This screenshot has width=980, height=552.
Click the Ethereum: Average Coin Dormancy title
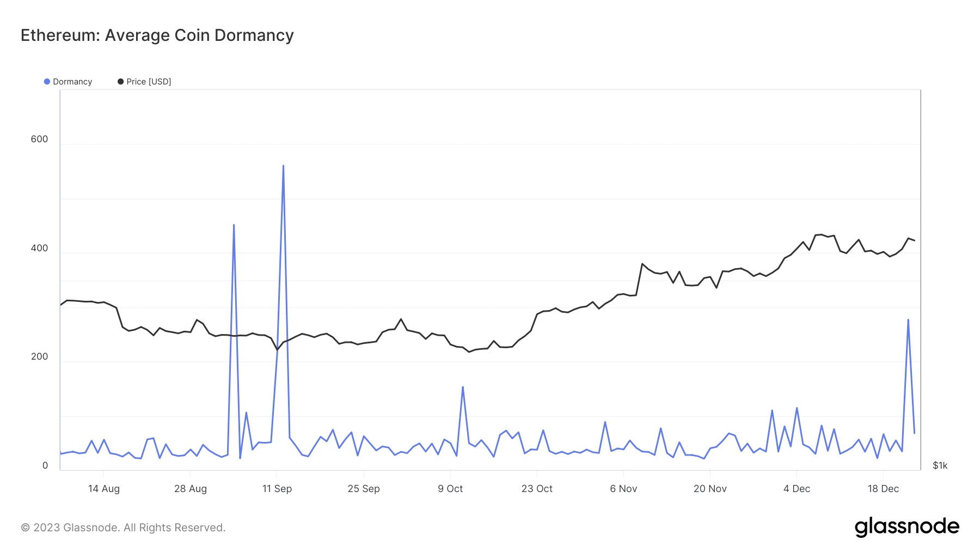pos(157,35)
